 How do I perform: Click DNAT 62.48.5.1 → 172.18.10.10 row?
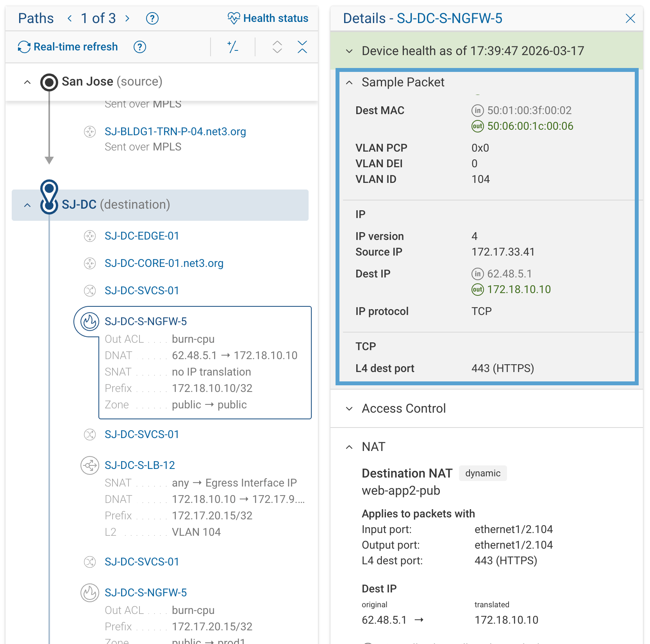[201, 356]
